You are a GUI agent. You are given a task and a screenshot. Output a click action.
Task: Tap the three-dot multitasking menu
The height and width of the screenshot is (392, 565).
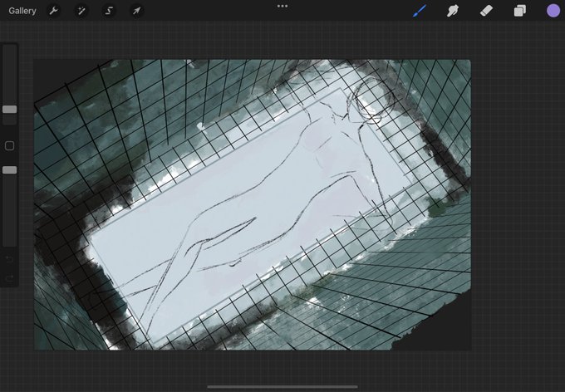282,6
